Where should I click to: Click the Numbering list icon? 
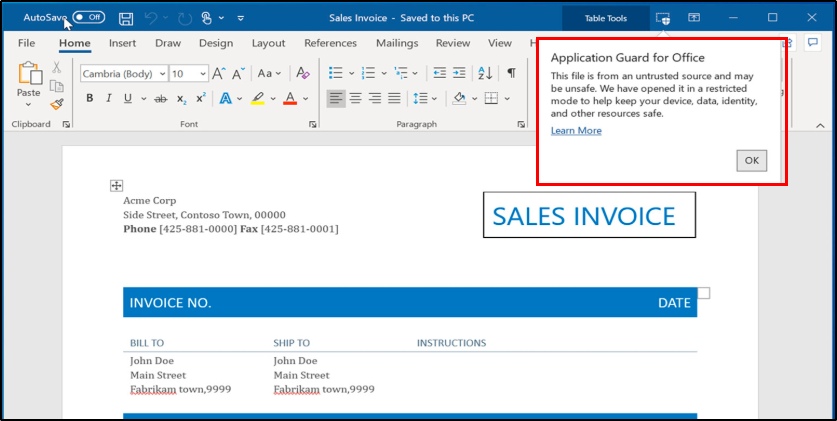pos(368,73)
